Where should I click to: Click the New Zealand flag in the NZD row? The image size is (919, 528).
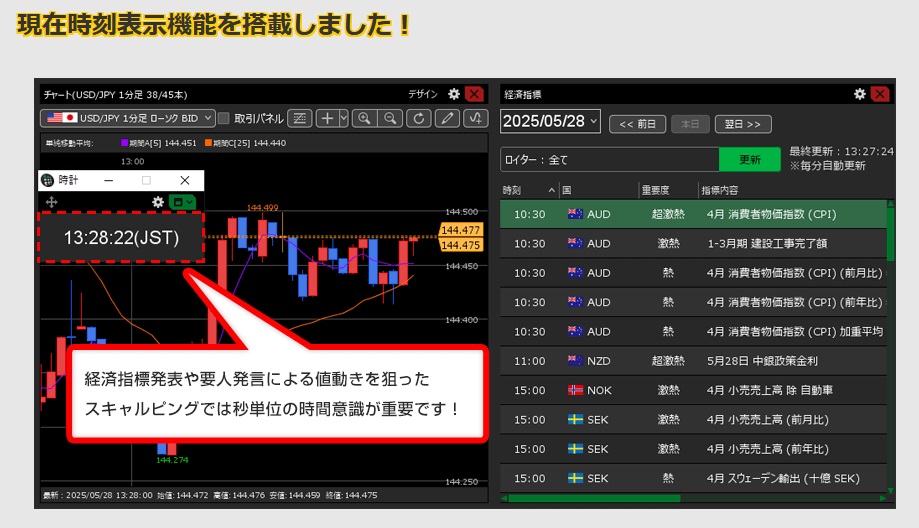pyautogui.click(x=576, y=361)
